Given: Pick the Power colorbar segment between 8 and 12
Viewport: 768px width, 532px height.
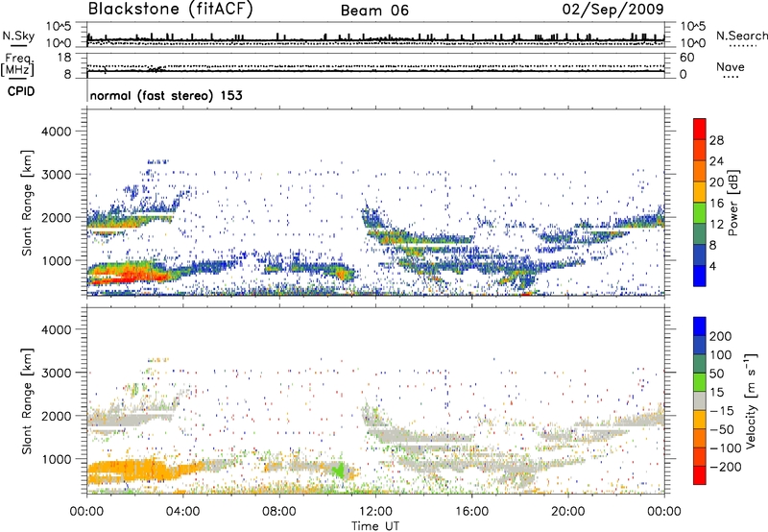Looking at the screenshot, I should pyautogui.click(x=700, y=234).
